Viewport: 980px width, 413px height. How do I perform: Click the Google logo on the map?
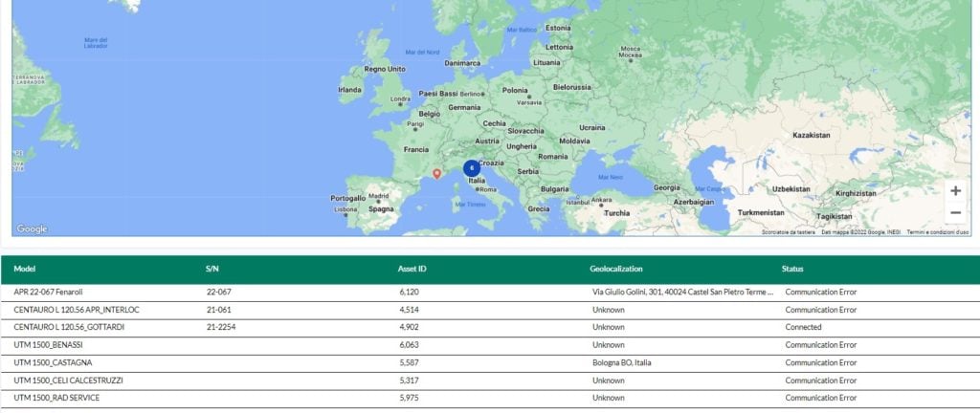click(x=32, y=228)
